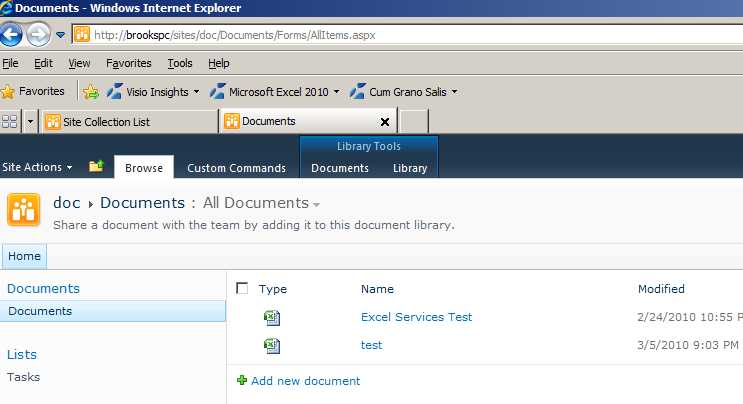Open the tab list dropdown arrow

(30, 121)
